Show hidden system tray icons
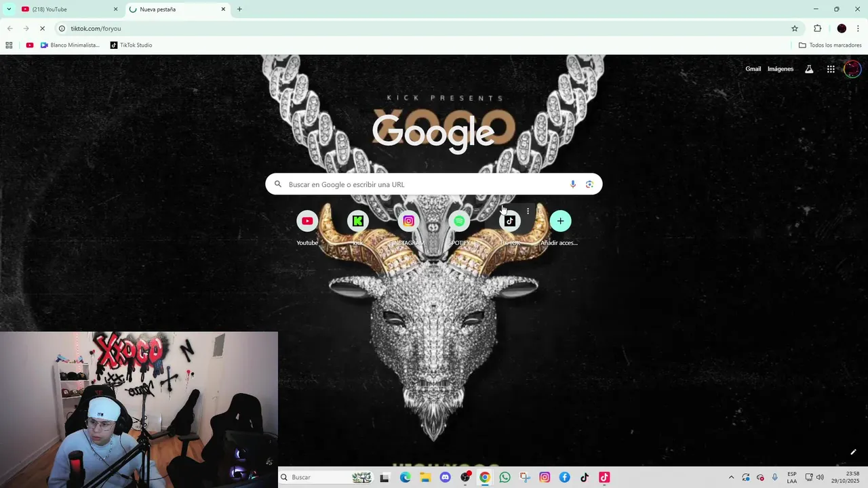This screenshot has height=488, width=868. tap(731, 477)
